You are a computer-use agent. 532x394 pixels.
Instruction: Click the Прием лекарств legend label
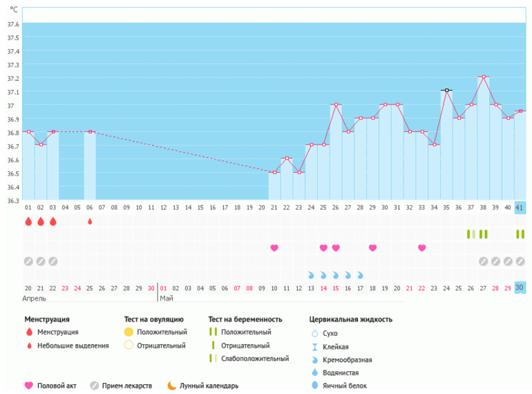pos(127,386)
